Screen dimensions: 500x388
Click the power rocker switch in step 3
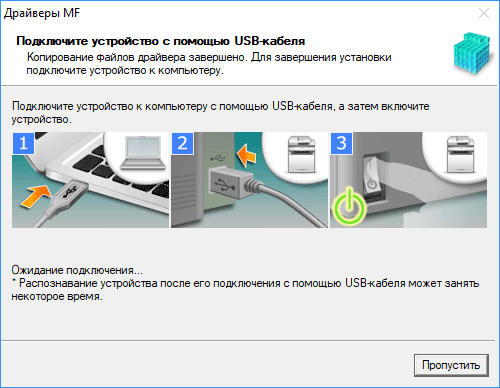coord(371,176)
